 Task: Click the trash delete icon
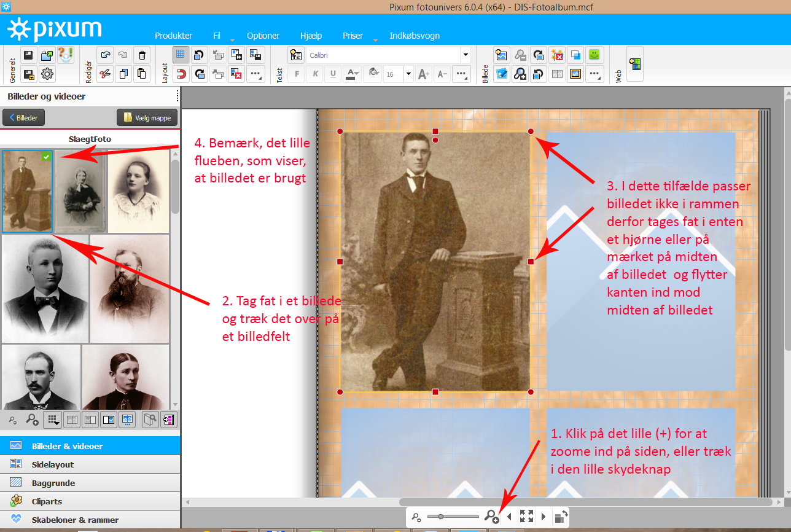(142, 55)
